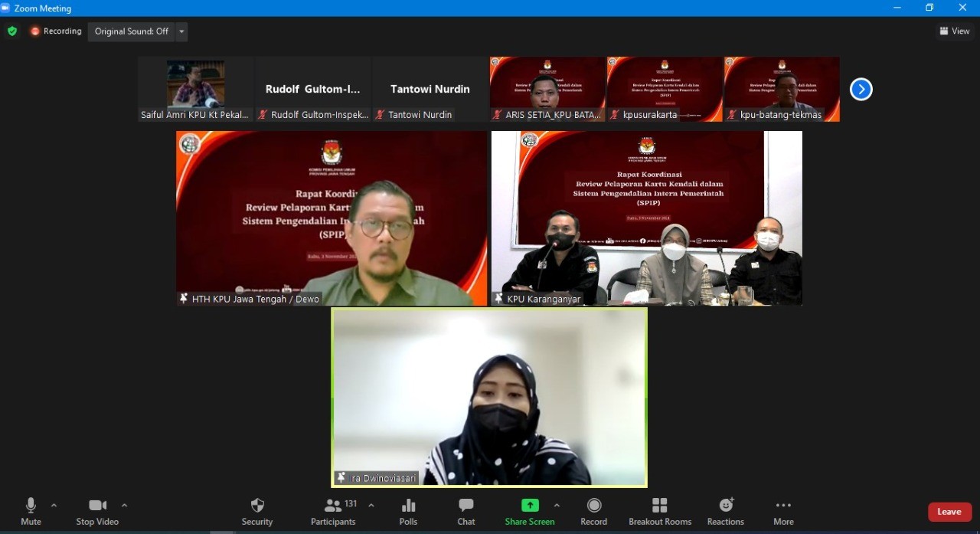This screenshot has height=534, width=980.
Task: Expand audio options arrow beside Mute
Action: 54,506
